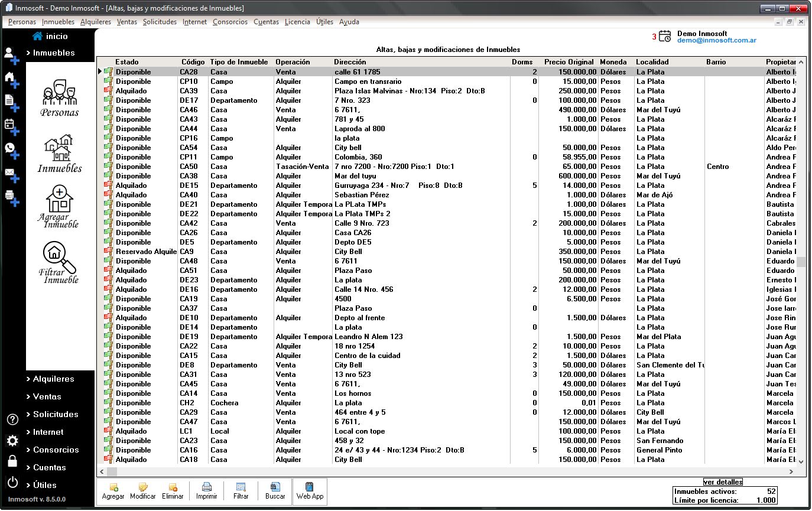The width and height of the screenshot is (812, 511).
Task: Open the Ayuda menu
Action: click(349, 22)
